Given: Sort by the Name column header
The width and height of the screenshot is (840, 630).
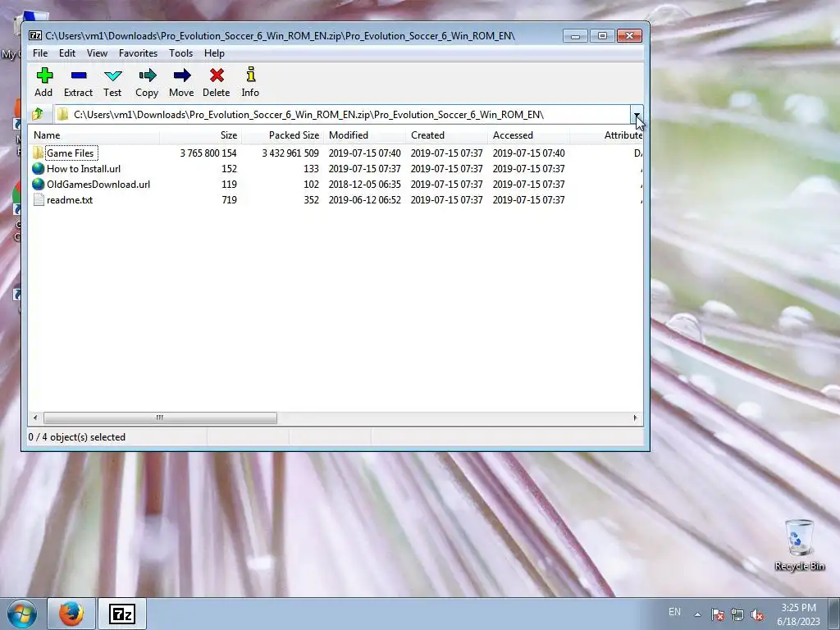Looking at the screenshot, I should 94,135.
